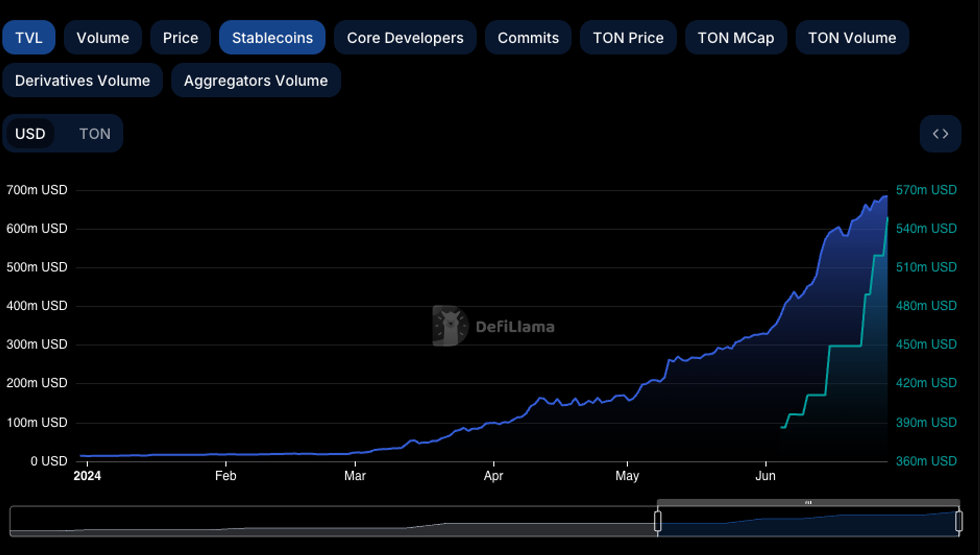Click the range selector top drag bar
Image resolution: width=980 pixels, height=555 pixels.
[808, 503]
